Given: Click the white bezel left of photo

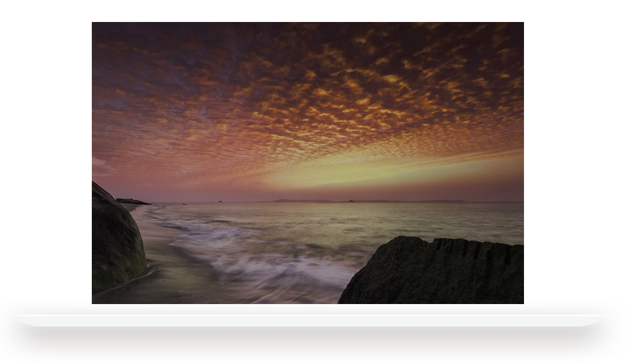Looking at the screenshot, I should 81,165.
